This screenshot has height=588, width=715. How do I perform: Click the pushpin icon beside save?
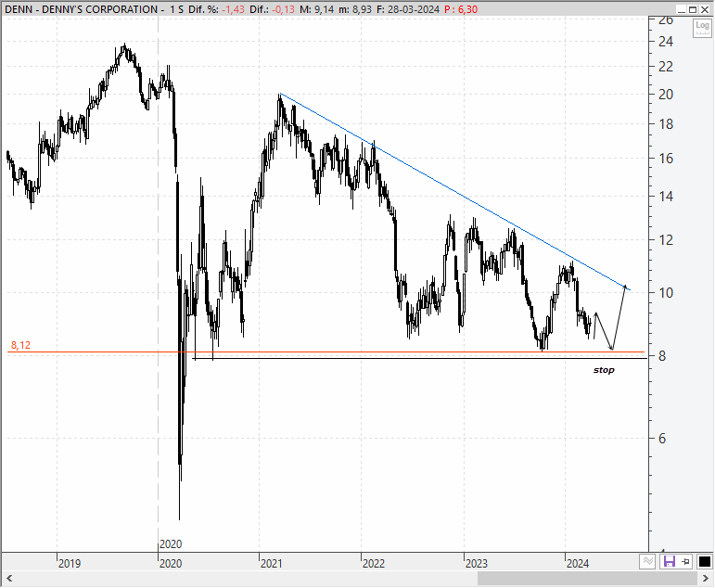point(686,561)
